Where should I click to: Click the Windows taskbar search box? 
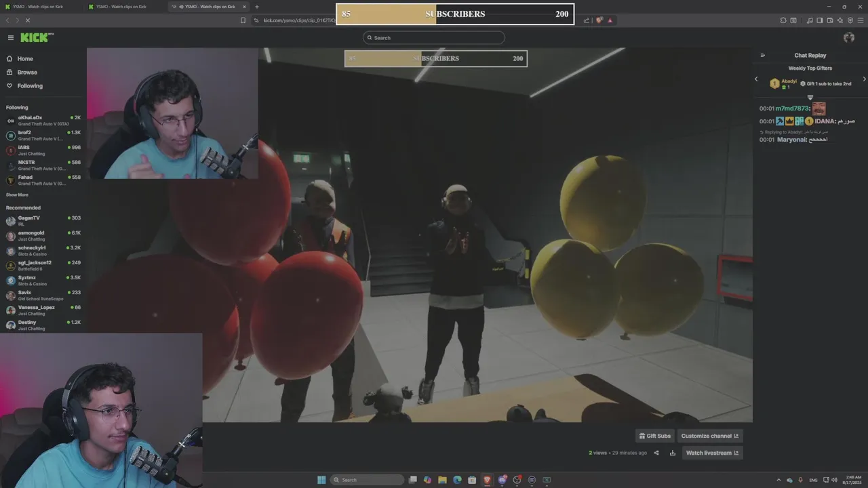click(367, 480)
